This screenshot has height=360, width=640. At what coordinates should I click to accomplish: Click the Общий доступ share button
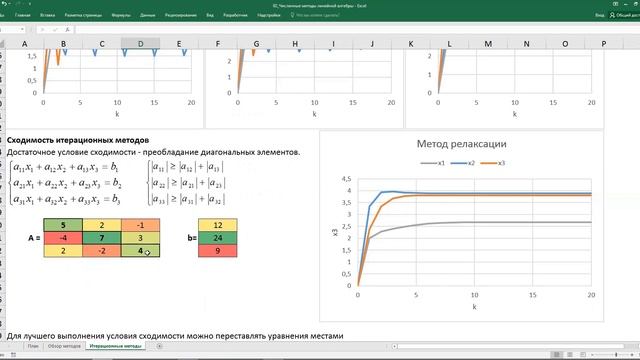pyautogui.click(x=625, y=15)
